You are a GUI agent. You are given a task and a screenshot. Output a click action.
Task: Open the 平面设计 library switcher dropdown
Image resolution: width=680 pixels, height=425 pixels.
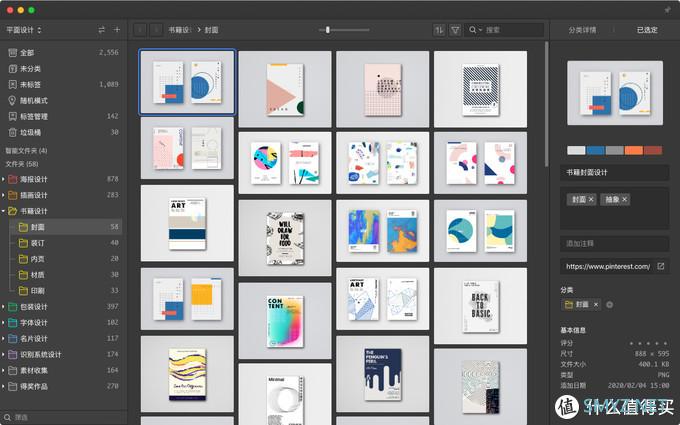click(x=24, y=30)
